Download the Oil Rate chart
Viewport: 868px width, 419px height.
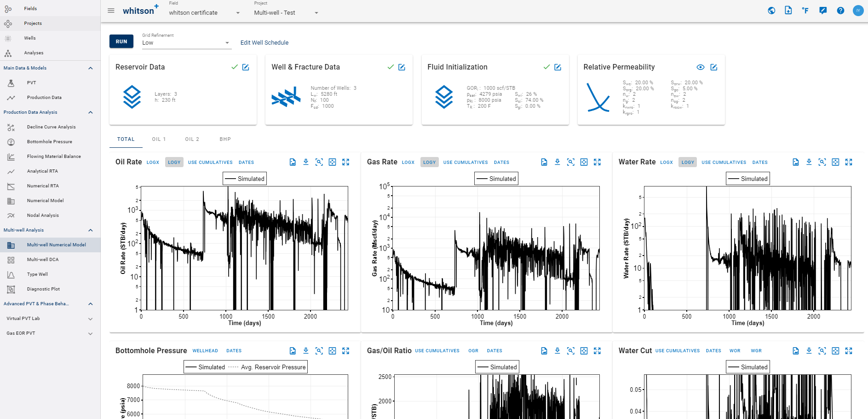tap(306, 162)
